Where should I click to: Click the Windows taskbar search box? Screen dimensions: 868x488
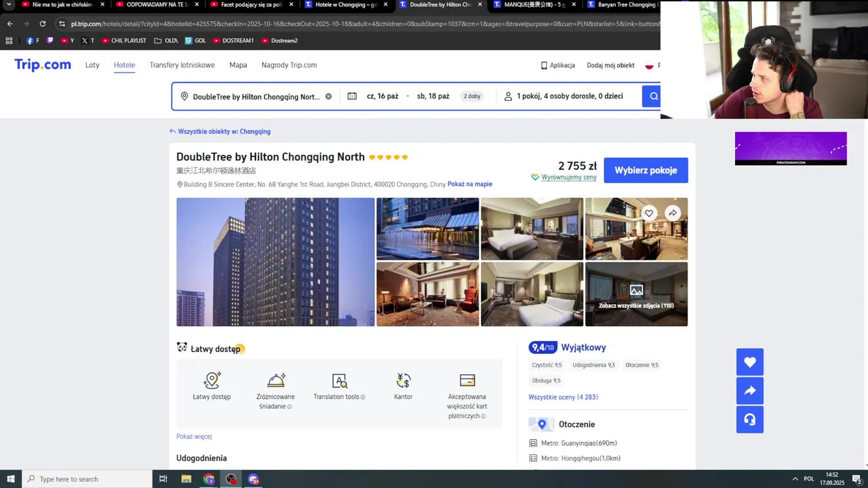tap(87, 479)
